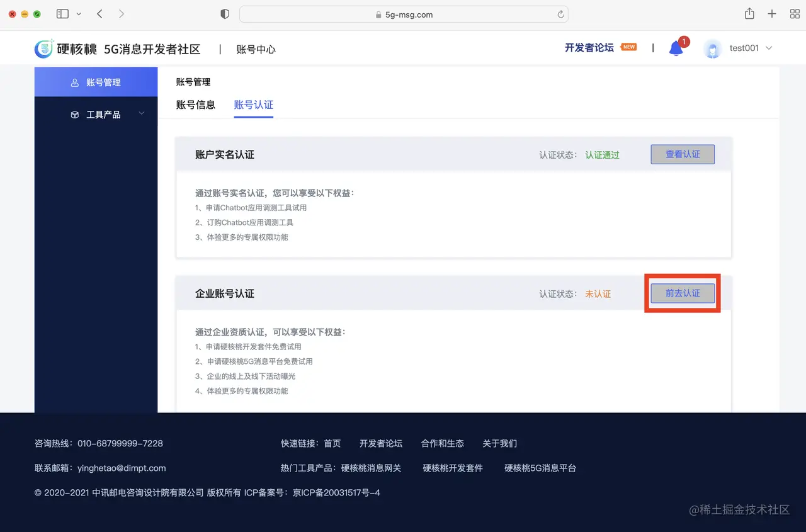Image resolution: width=806 pixels, height=532 pixels.
Task: Open the footer 开发者论坛 link
Action: pyautogui.click(x=381, y=443)
